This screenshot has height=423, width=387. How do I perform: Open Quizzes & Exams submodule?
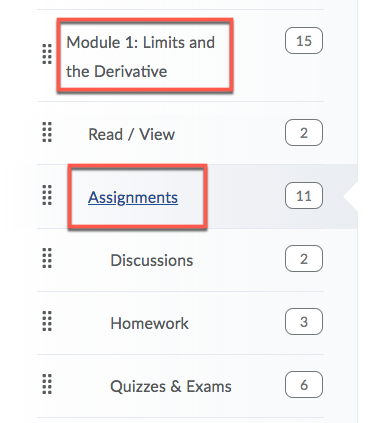click(x=171, y=386)
